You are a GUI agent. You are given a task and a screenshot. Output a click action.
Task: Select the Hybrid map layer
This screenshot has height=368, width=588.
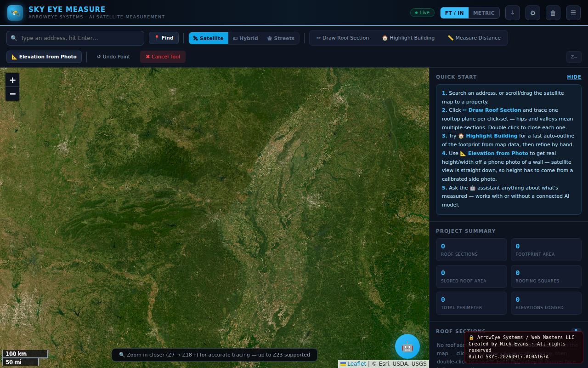click(245, 38)
